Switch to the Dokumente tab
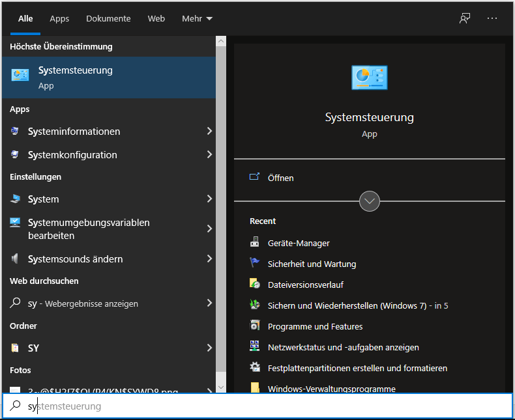 coord(108,19)
